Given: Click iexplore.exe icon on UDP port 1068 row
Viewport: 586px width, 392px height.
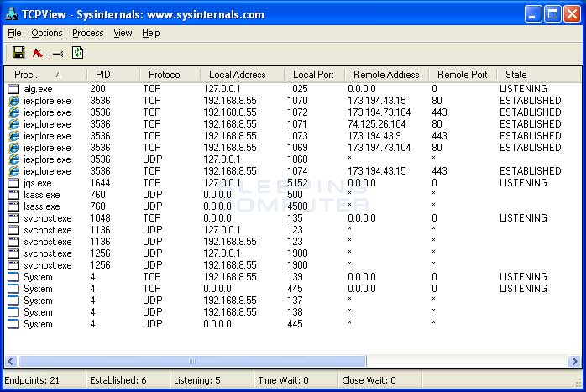Looking at the screenshot, I should tap(13, 159).
